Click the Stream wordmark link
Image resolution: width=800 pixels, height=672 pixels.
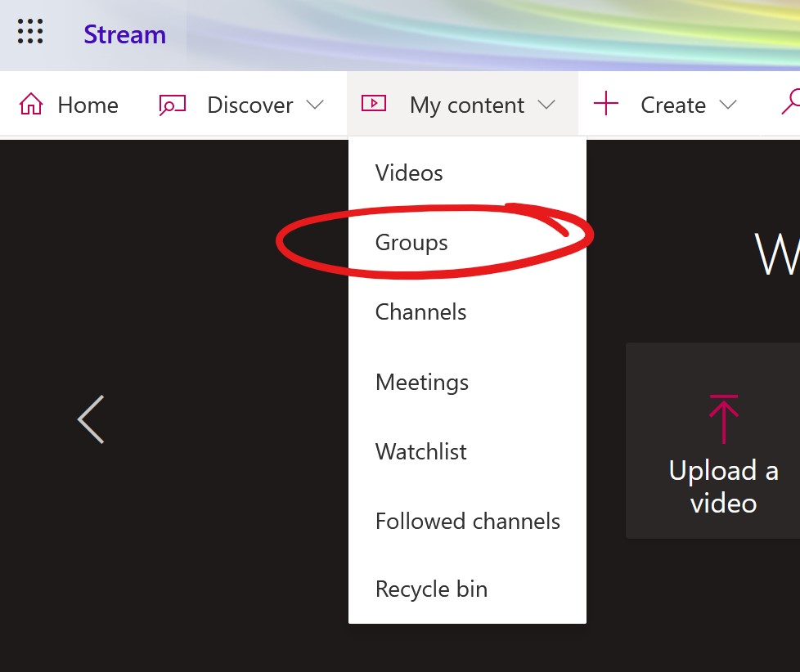point(124,34)
